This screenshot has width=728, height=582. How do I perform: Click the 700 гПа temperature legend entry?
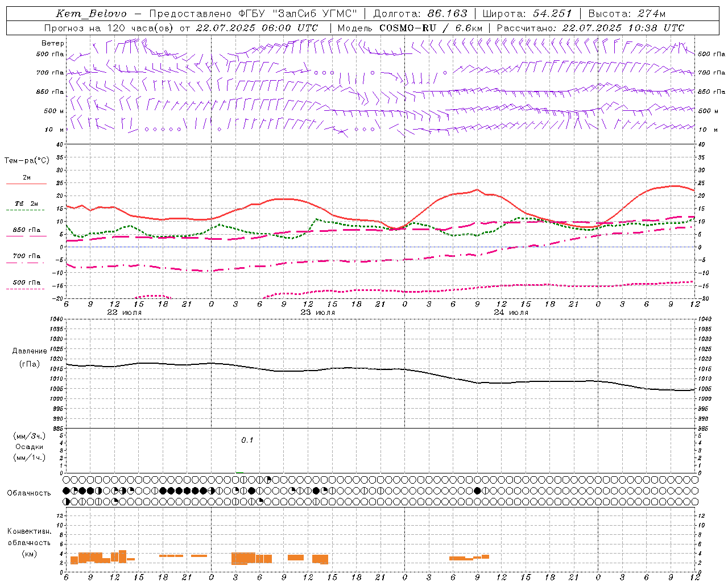tap(26, 256)
